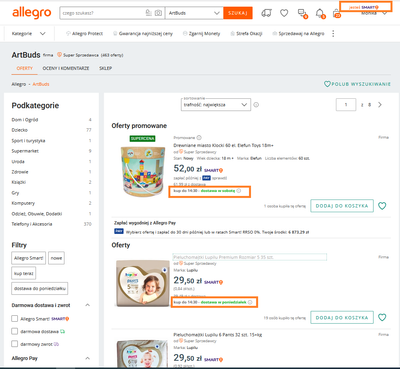
Task: Click the nowe filter chip
Action: click(56, 258)
